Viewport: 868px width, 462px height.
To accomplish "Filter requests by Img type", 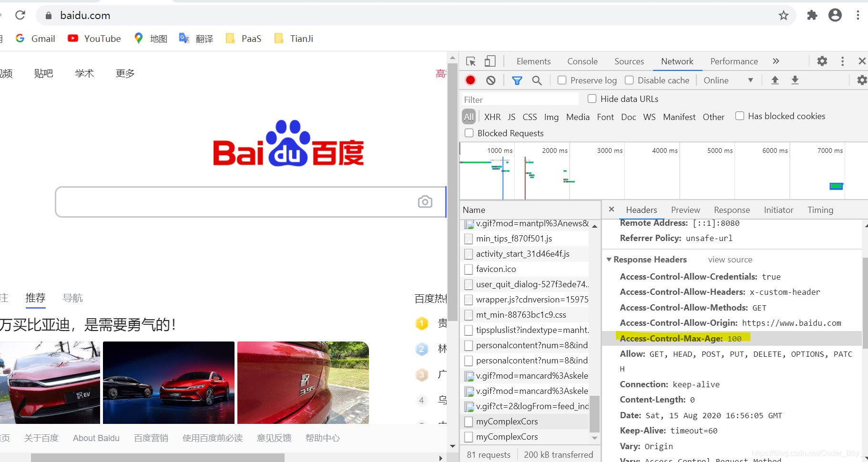I will [x=551, y=117].
